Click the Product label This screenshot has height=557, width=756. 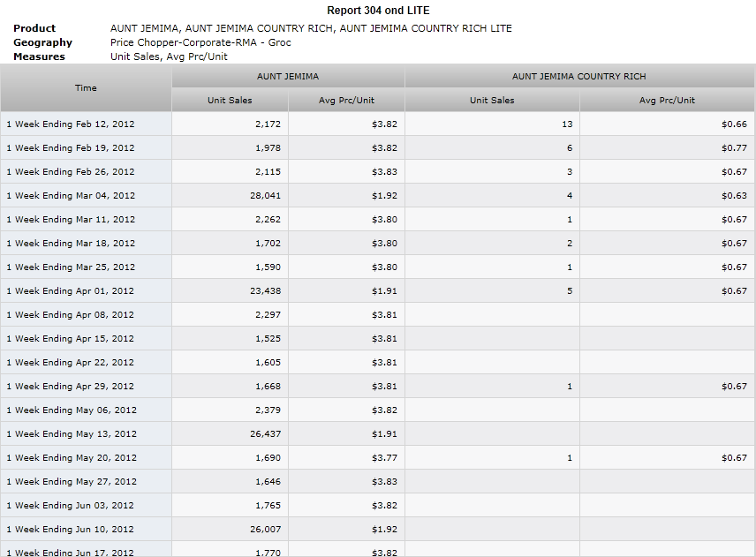click(x=34, y=28)
